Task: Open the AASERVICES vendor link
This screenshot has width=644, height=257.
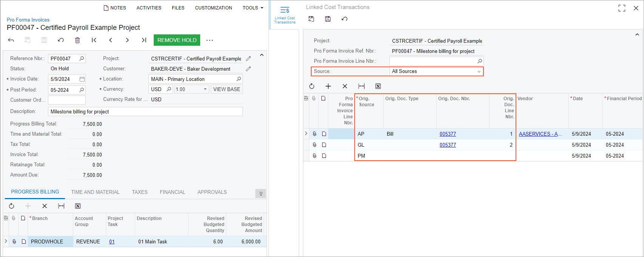Action: 540,134
